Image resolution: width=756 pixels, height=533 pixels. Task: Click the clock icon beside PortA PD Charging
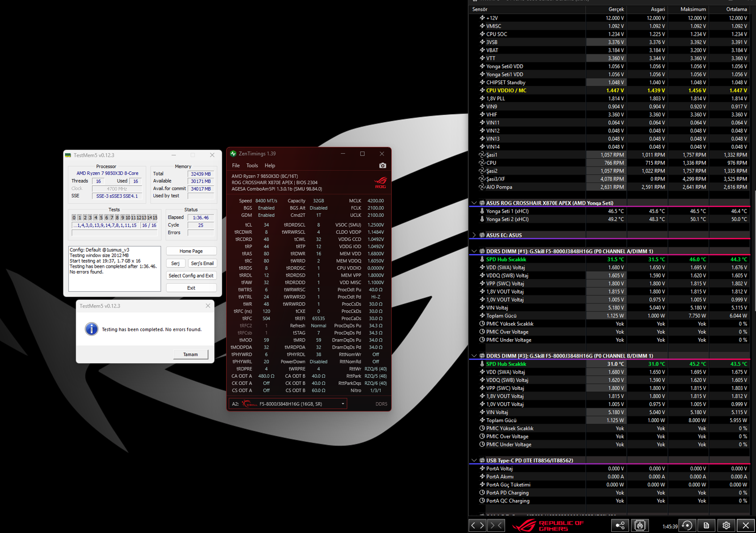(x=482, y=493)
